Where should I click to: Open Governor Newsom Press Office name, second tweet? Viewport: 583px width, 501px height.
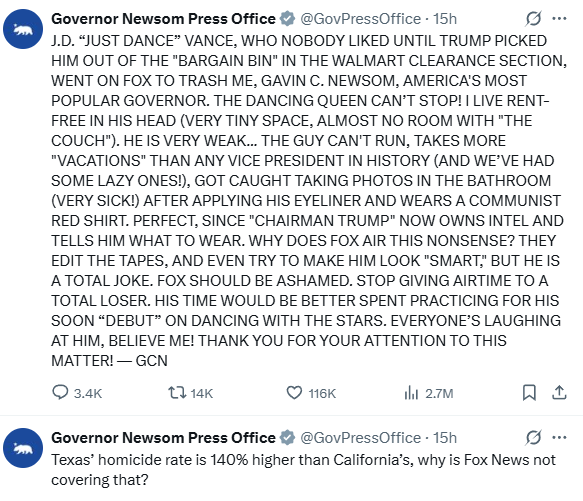click(x=163, y=438)
